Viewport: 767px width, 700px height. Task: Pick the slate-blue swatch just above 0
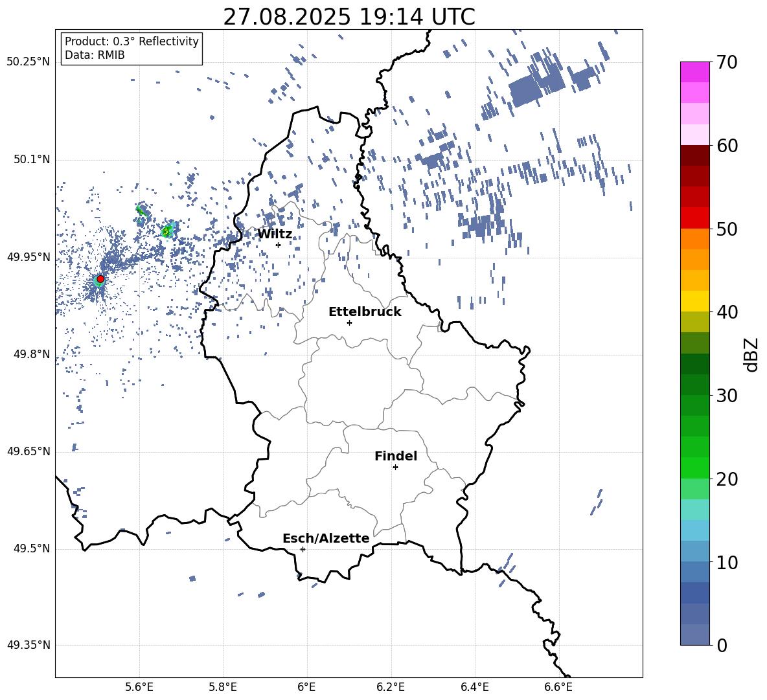pos(694,635)
